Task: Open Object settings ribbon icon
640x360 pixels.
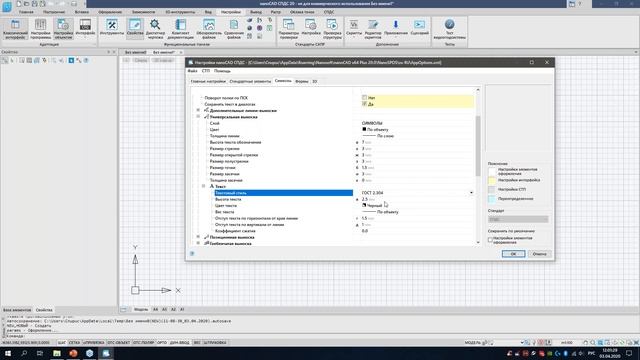Action: pos(63,29)
